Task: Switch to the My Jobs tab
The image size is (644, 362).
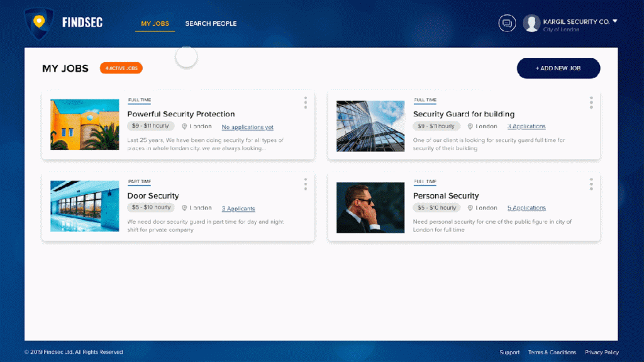Action: (155, 24)
